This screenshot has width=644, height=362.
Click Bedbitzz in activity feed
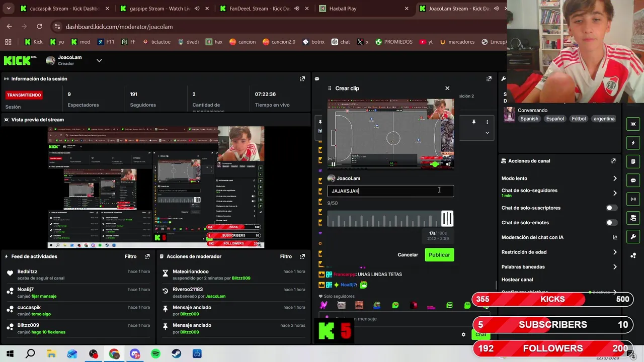pyautogui.click(x=27, y=271)
